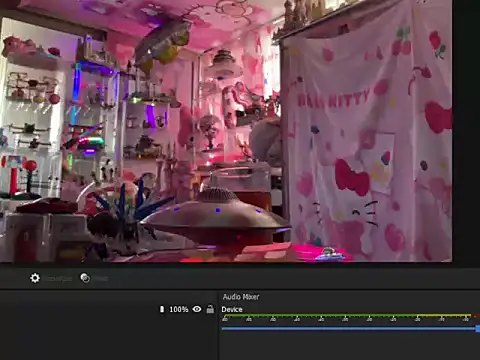The image size is (480, 360).
Task: Click the 100% battery label
Action: coord(179,309)
